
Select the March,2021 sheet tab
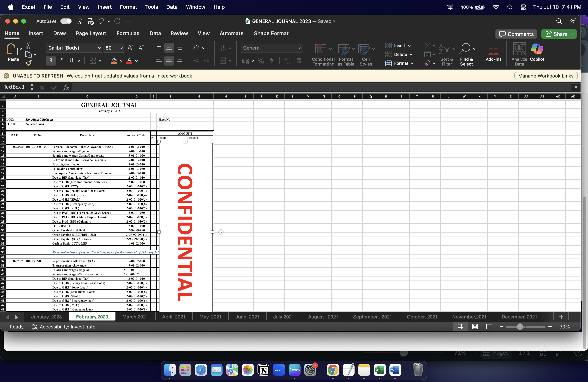(x=135, y=317)
